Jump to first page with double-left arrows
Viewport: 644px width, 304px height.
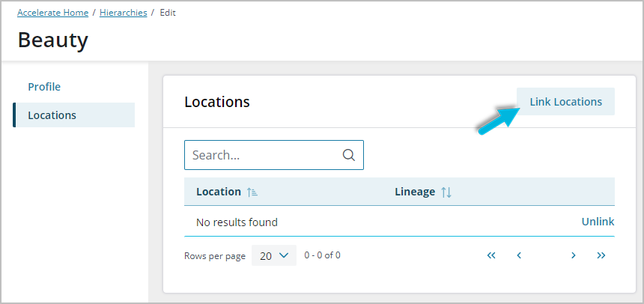tap(491, 255)
